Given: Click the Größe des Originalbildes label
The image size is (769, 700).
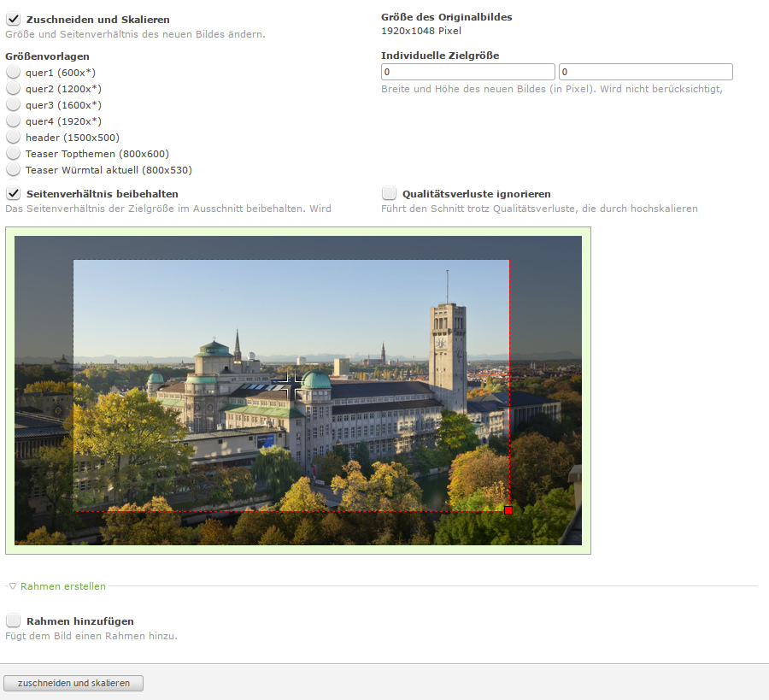Looking at the screenshot, I should (x=446, y=17).
